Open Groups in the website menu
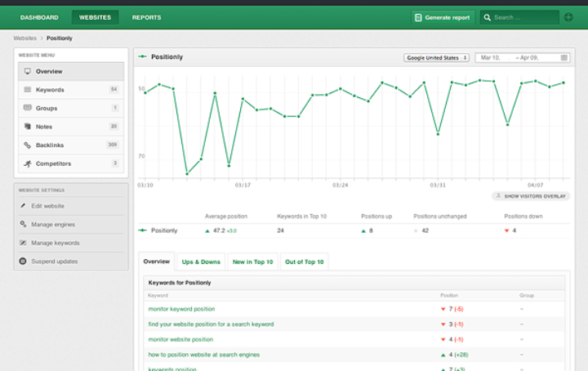The height and width of the screenshot is (371, 588). pyautogui.click(x=71, y=108)
